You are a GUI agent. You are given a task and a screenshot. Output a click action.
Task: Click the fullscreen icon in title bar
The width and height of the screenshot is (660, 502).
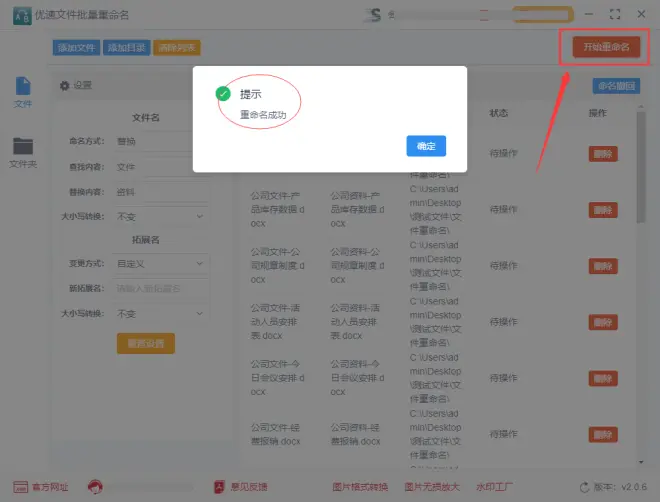(615, 14)
